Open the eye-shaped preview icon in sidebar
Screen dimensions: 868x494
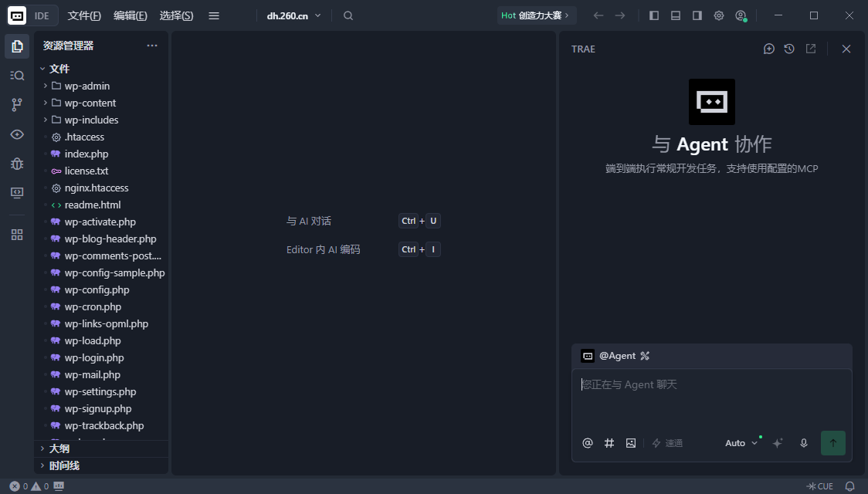click(17, 134)
